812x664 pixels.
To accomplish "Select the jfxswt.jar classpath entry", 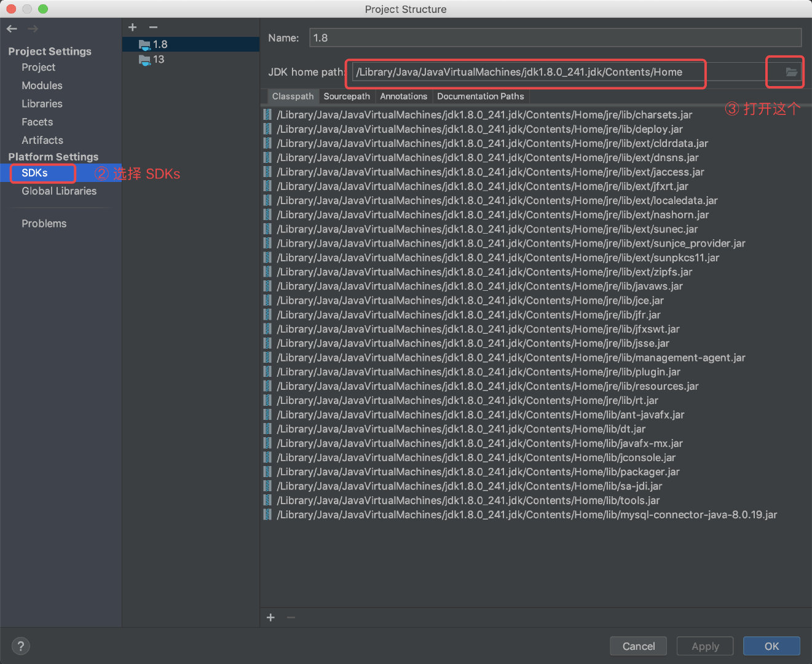I will [x=478, y=329].
